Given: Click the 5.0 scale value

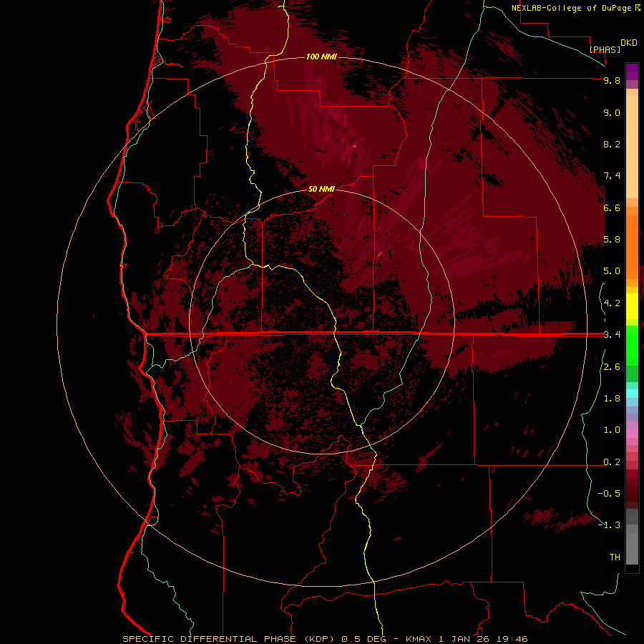Looking at the screenshot, I should click(612, 271).
